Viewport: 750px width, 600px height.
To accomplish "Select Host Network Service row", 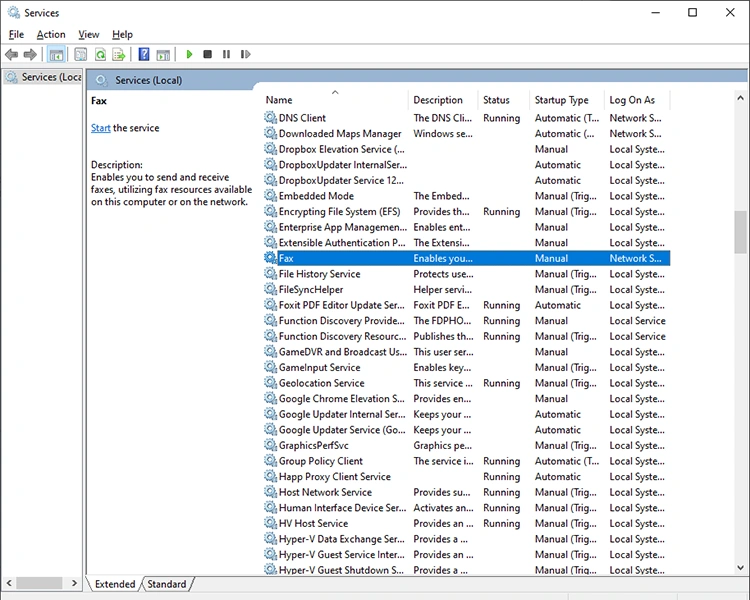I will 466,492.
